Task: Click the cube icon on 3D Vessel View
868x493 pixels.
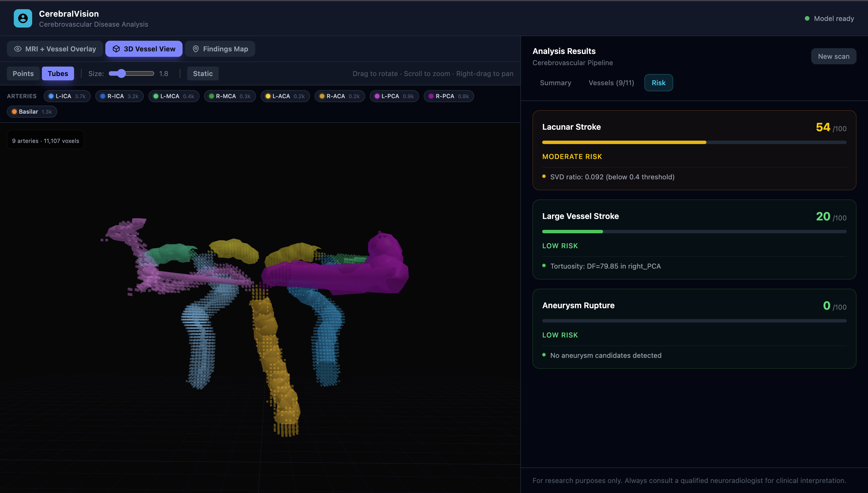Action: click(116, 49)
